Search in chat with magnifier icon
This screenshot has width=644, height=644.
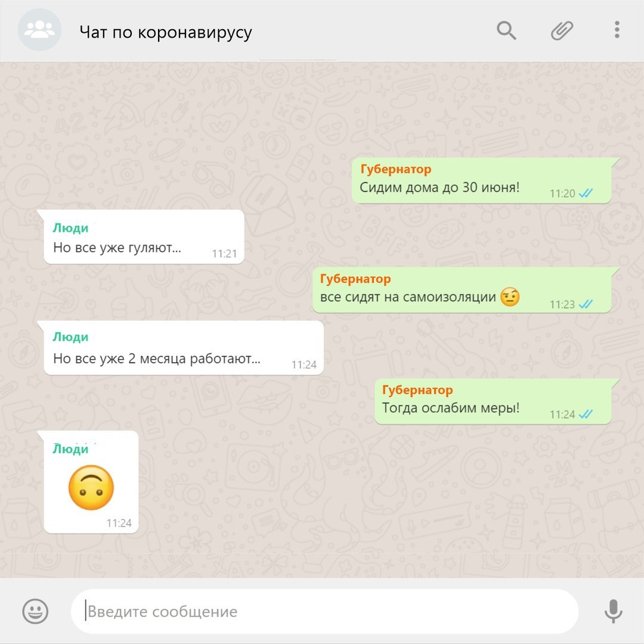(506, 30)
